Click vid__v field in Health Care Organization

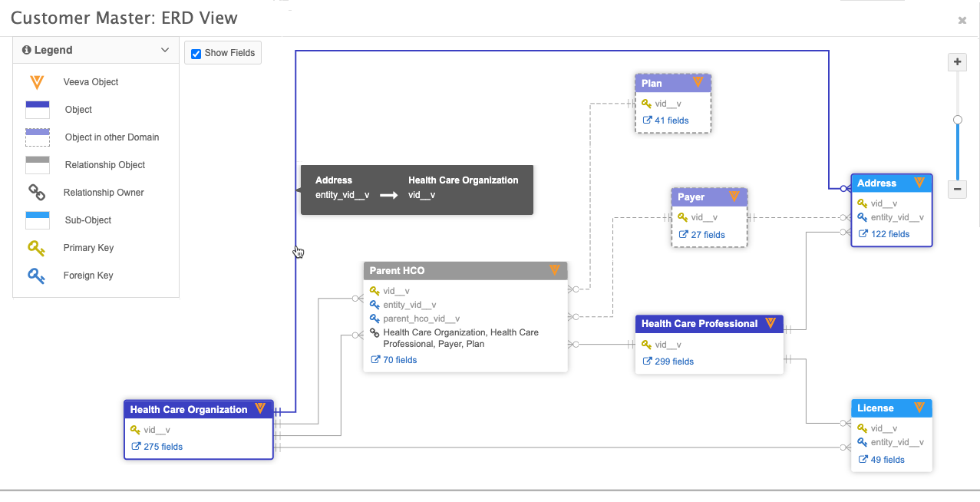click(157, 430)
